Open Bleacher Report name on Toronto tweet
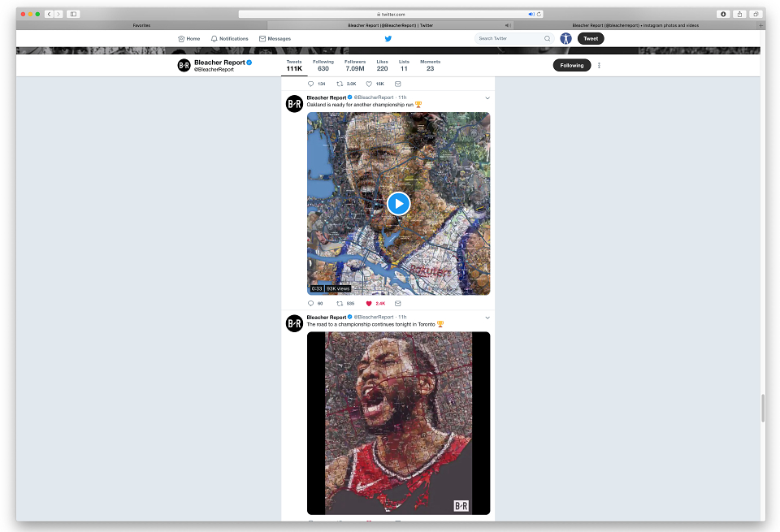Image resolution: width=780 pixels, height=532 pixels. (327, 318)
